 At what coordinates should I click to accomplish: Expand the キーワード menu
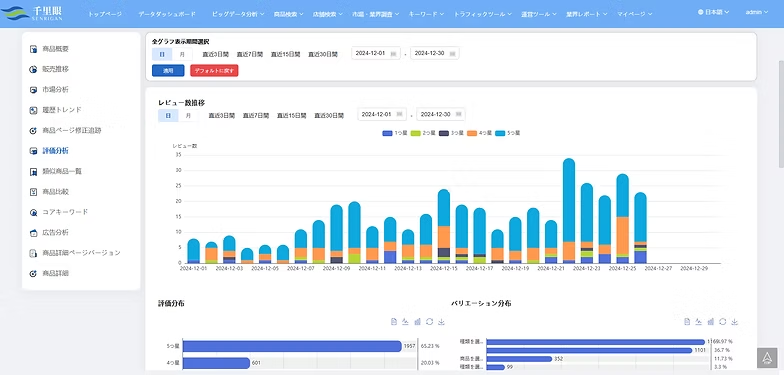426,14
